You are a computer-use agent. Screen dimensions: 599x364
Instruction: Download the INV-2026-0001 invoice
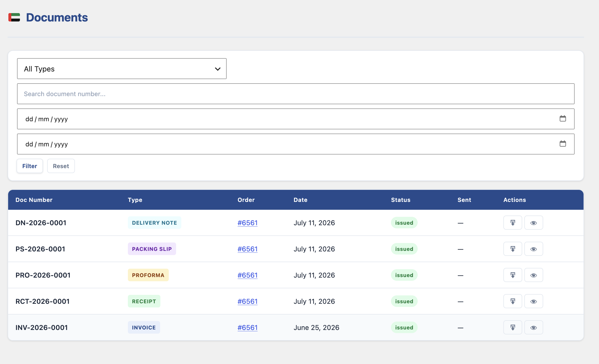coord(513,327)
